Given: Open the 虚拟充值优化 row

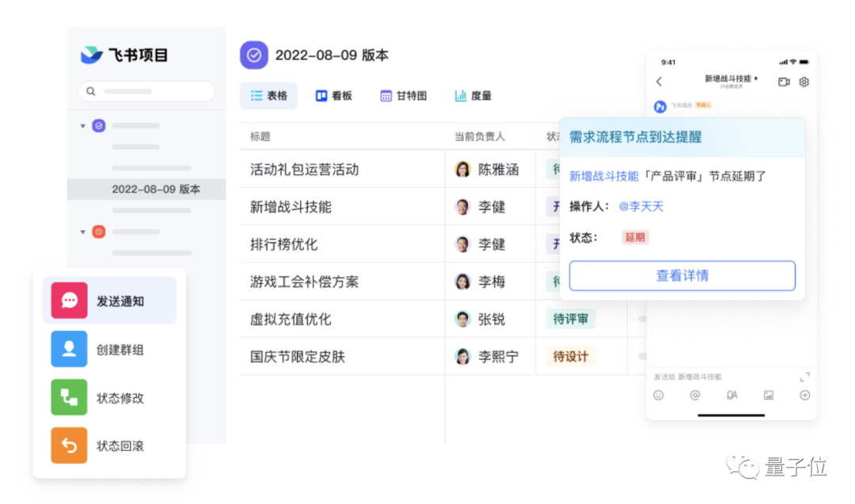Looking at the screenshot, I should [x=291, y=320].
